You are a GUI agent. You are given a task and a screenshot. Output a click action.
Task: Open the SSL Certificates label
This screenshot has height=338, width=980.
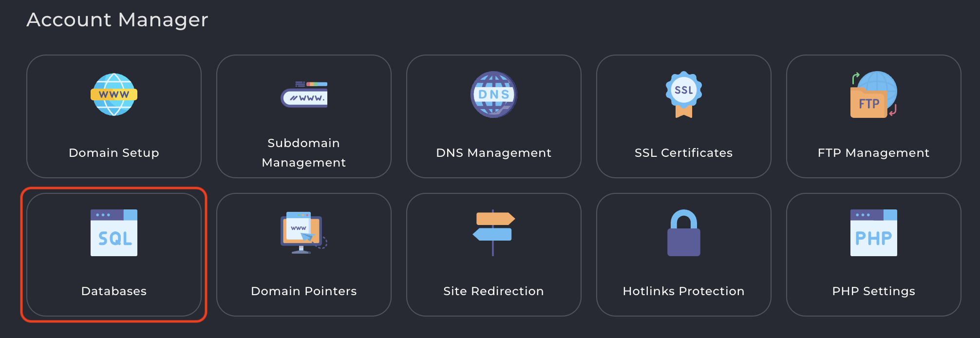pyautogui.click(x=684, y=153)
